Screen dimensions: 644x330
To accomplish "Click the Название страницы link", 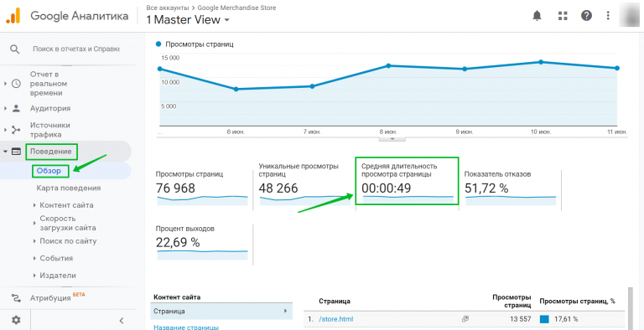I will [x=185, y=327].
